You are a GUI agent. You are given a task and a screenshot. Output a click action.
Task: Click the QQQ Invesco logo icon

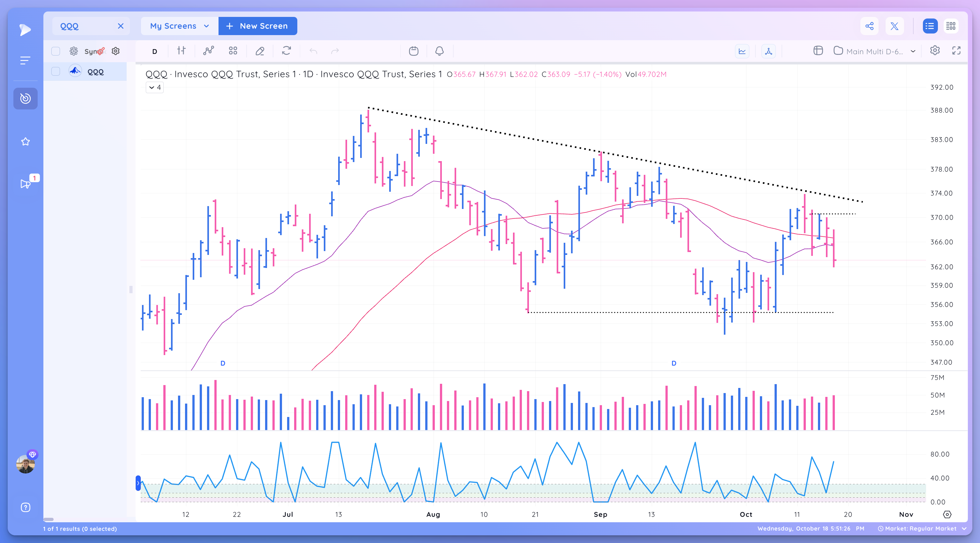75,71
